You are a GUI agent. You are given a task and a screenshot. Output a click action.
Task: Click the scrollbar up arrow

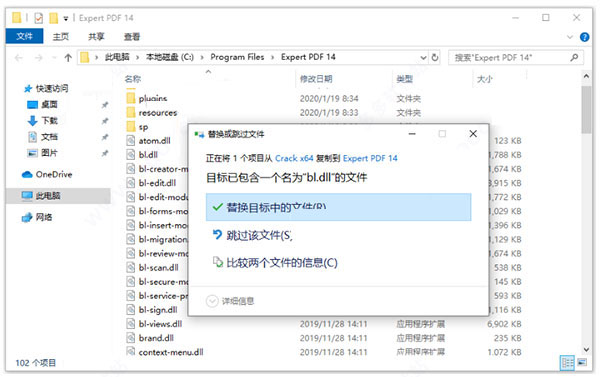(586, 76)
